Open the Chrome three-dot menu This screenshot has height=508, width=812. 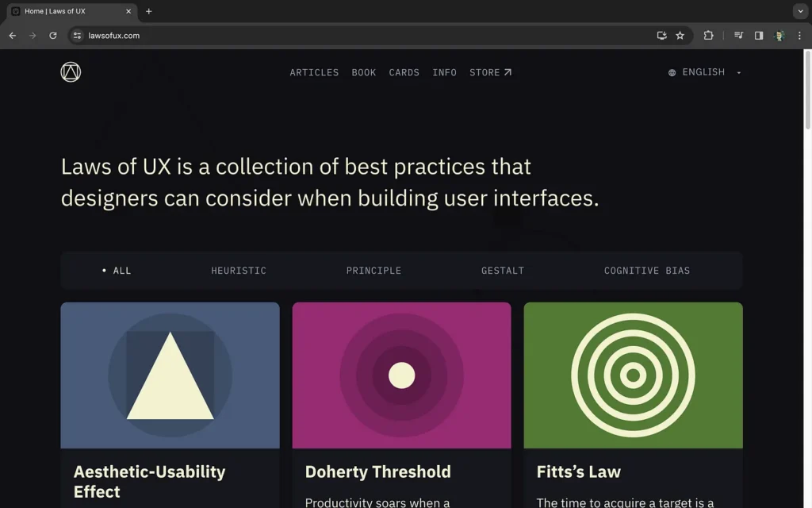coord(799,36)
